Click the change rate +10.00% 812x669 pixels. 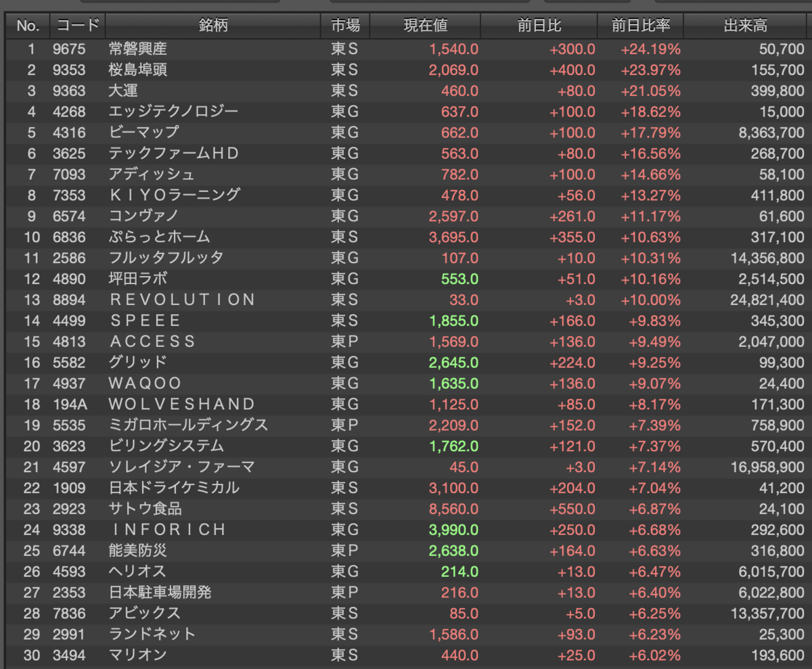[650, 300]
